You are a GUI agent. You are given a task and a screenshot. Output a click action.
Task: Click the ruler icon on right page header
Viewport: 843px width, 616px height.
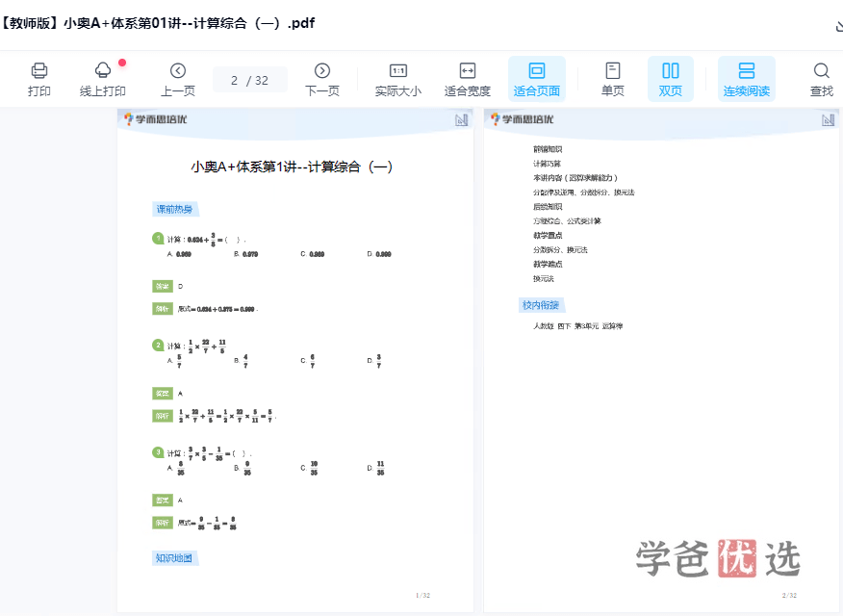point(828,120)
